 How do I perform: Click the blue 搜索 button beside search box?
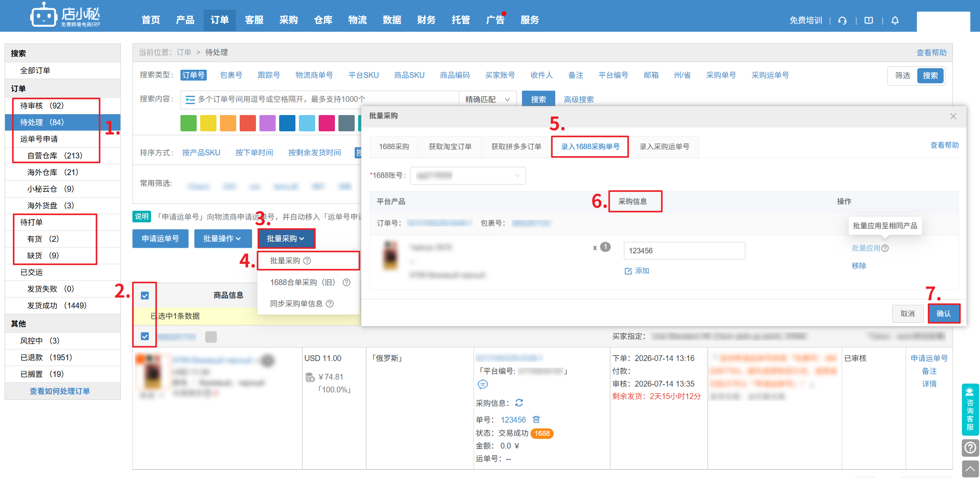pos(538,100)
